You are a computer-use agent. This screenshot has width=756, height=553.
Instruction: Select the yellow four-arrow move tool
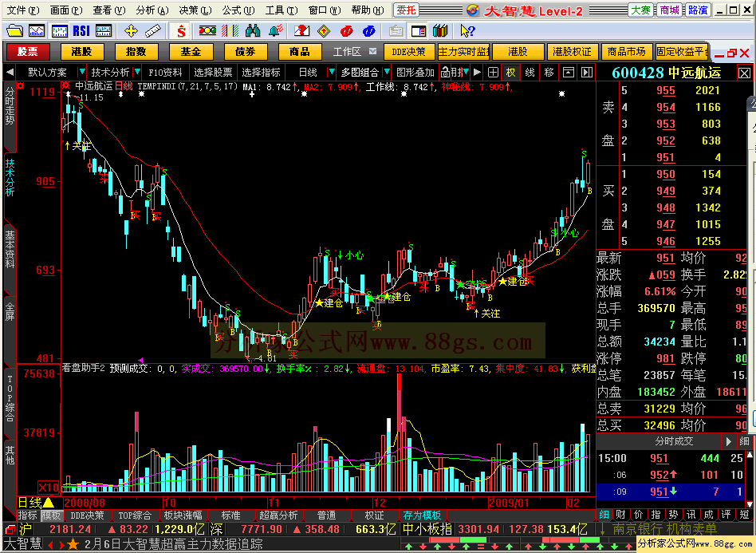point(131,31)
